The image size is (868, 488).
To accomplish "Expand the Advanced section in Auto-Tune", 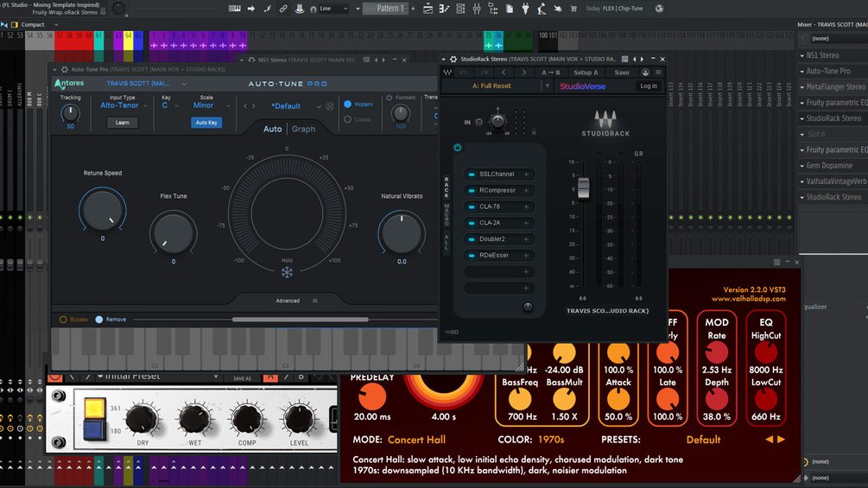I will click(297, 301).
